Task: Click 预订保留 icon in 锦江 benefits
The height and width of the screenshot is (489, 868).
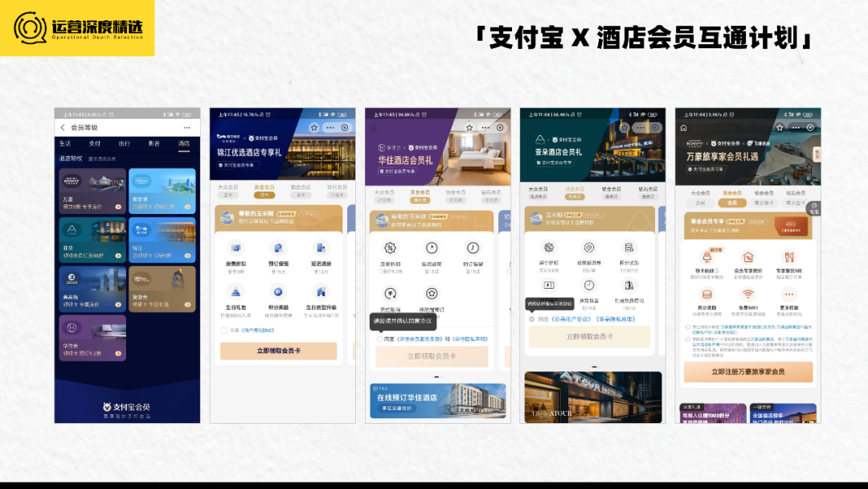Action: click(x=278, y=248)
